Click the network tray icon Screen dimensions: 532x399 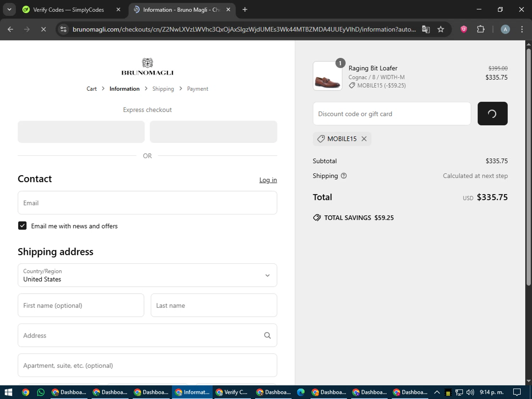(x=459, y=392)
